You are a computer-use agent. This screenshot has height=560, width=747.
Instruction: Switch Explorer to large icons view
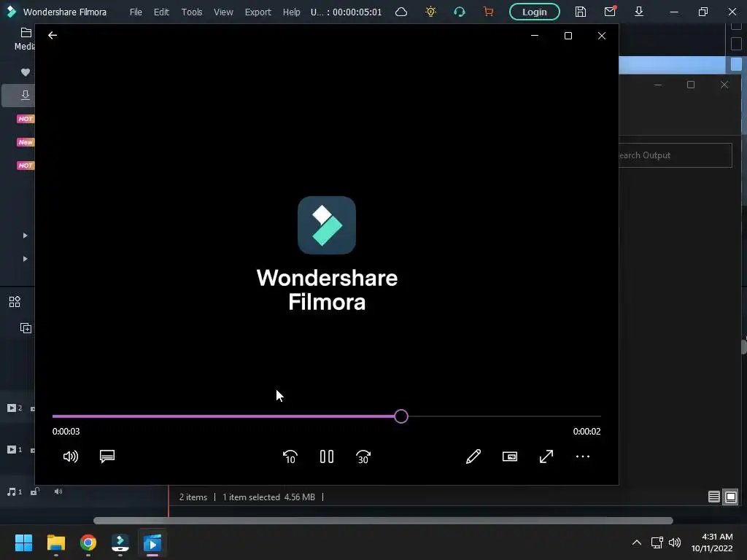click(731, 497)
